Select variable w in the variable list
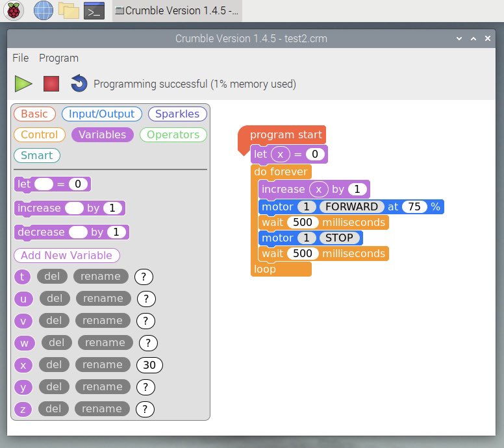The image size is (504, 448). 25,343
